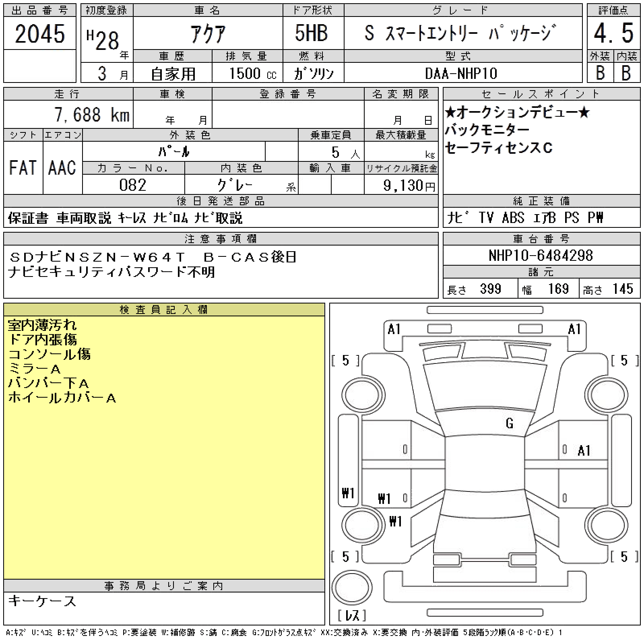Click office notice キーケース

[x=42, y=601]
